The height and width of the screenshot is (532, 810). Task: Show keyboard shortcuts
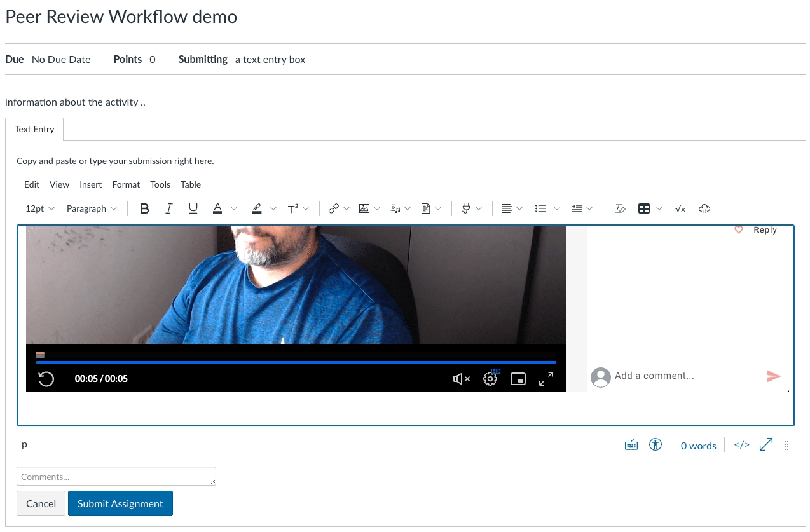[x=631, y=445]
